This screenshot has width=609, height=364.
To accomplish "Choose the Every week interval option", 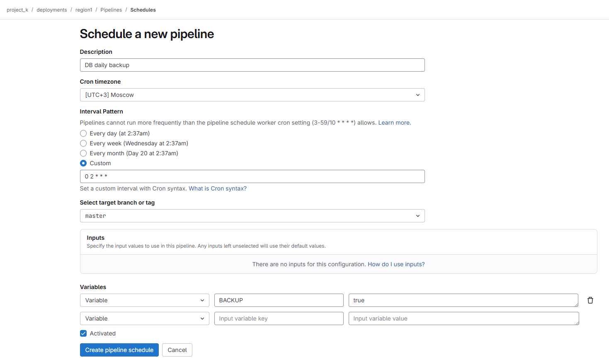I will pyautogui.click(x=83, y=143).
